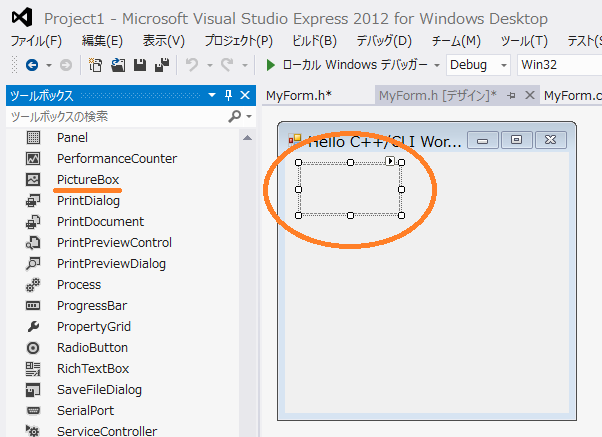The height and width of the screenshot is (437, 602).
Task: Click the Visual Studio logo icon
Action: coord(22,17)
